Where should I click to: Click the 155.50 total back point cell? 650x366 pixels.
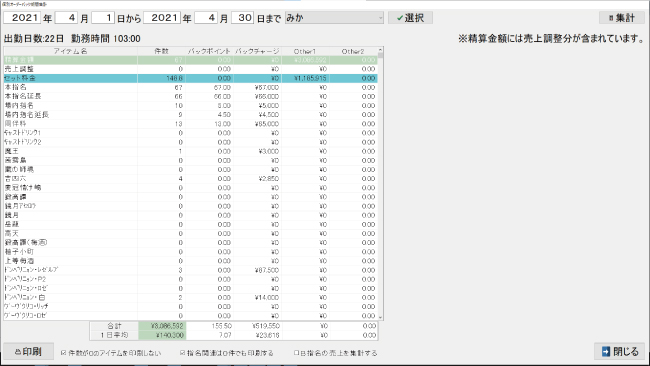point(209,326)
